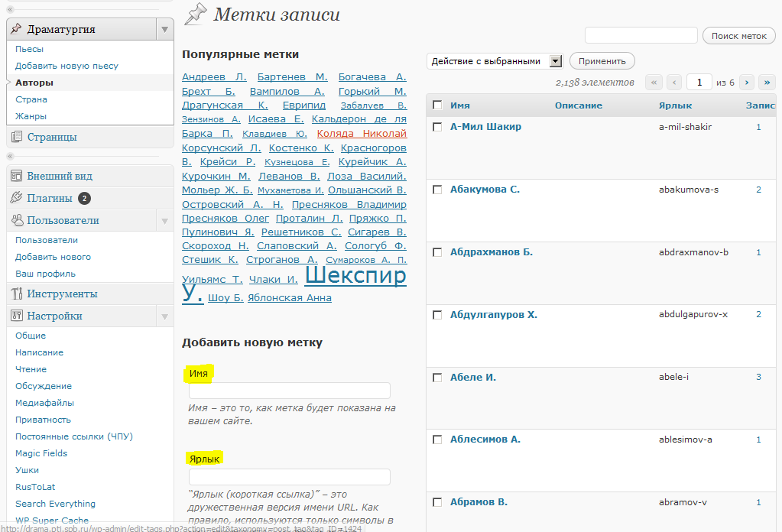Collapse the Настройки menu arrow
The height and width of the screenshot is (532, 782).
tap(164, 316)
